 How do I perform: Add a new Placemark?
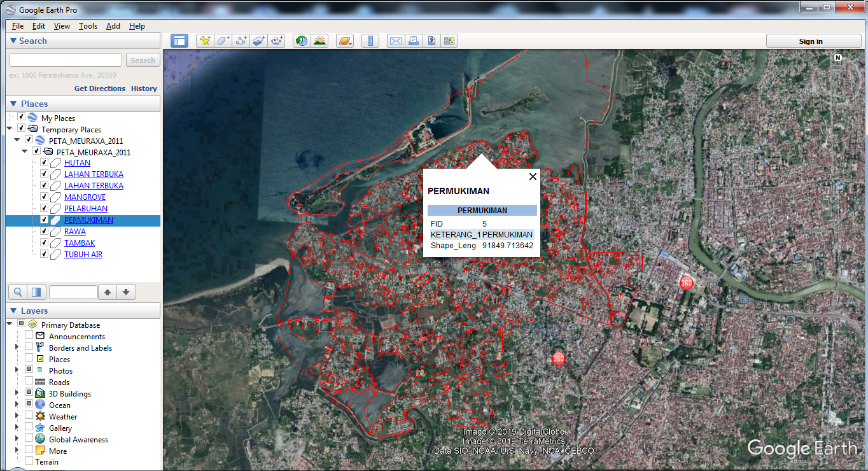click(205, 40)
